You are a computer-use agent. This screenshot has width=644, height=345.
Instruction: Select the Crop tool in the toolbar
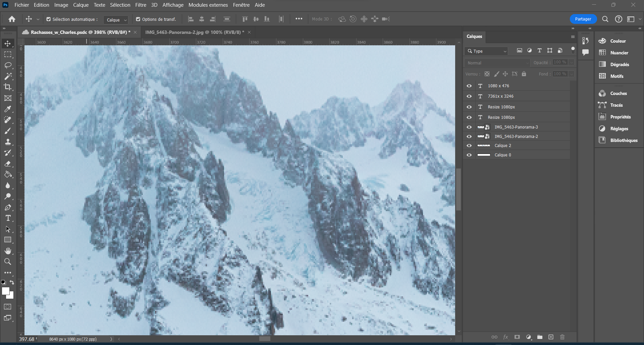pos(8,87)
